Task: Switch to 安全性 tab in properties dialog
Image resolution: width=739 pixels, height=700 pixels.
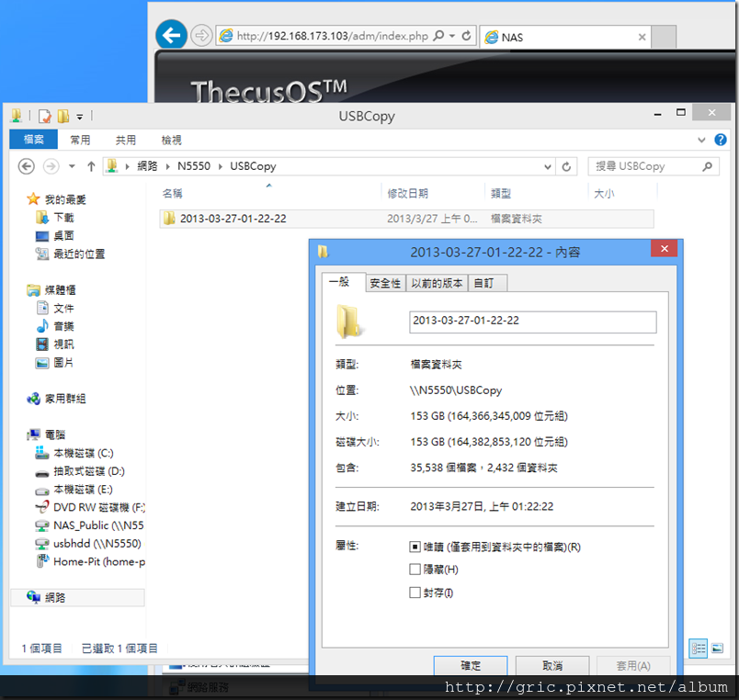Action: pyautogui.click(x=385, y=283)
